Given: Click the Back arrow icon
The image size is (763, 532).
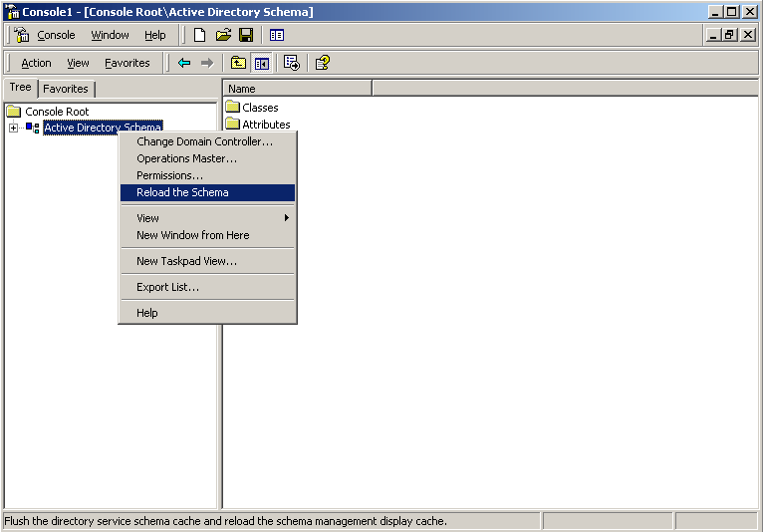Looking at the screenshot, I should click(x=184, y=63).
